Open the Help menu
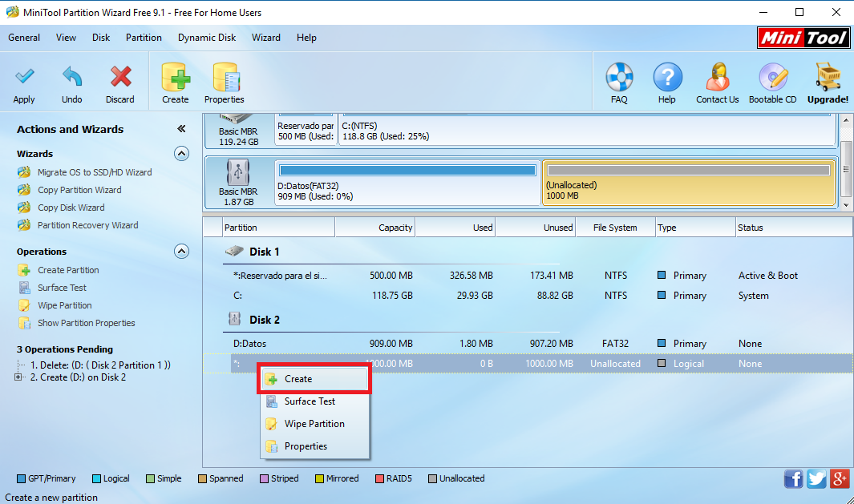 (x=306, y=38)
